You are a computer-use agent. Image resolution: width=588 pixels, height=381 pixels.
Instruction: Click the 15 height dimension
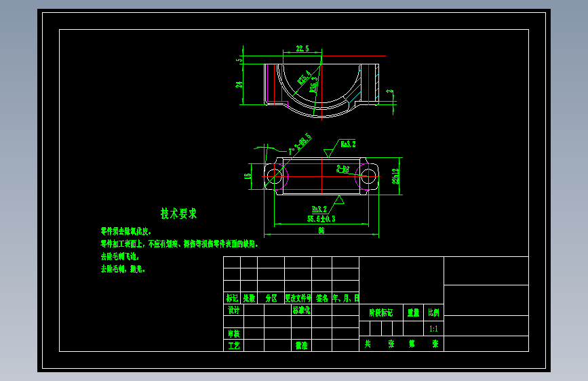pyautogui.click(x=248, y=176)
